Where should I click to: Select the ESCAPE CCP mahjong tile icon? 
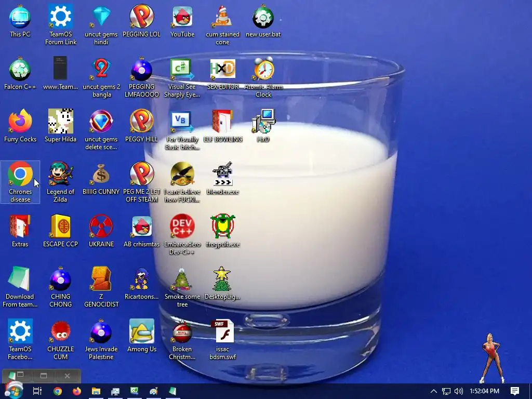(x=60, y=231)
